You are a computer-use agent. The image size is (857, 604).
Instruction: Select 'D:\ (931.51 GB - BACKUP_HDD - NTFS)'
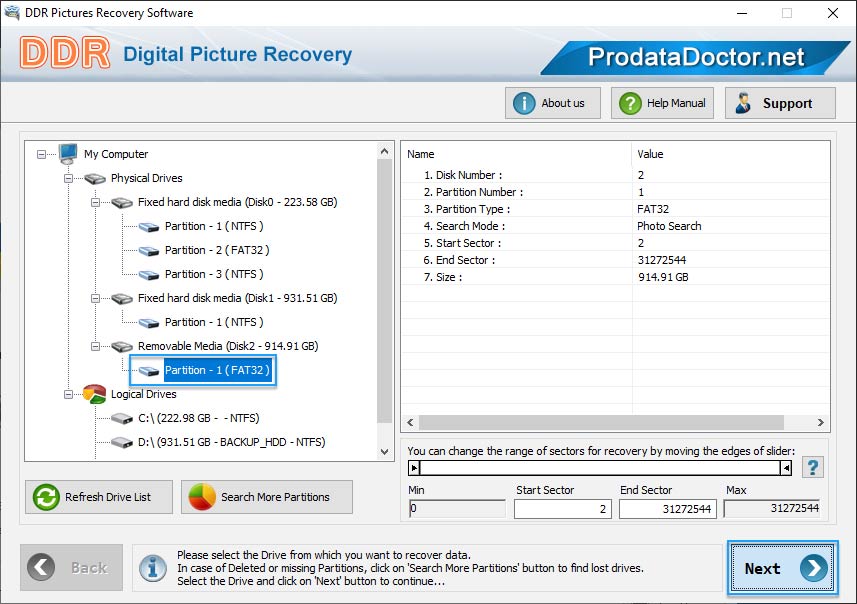pyautogui.click(x=231, y=442)
